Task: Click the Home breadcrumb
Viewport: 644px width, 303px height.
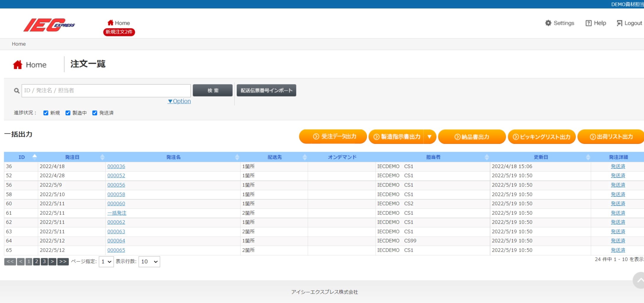Action: (19, 44)
